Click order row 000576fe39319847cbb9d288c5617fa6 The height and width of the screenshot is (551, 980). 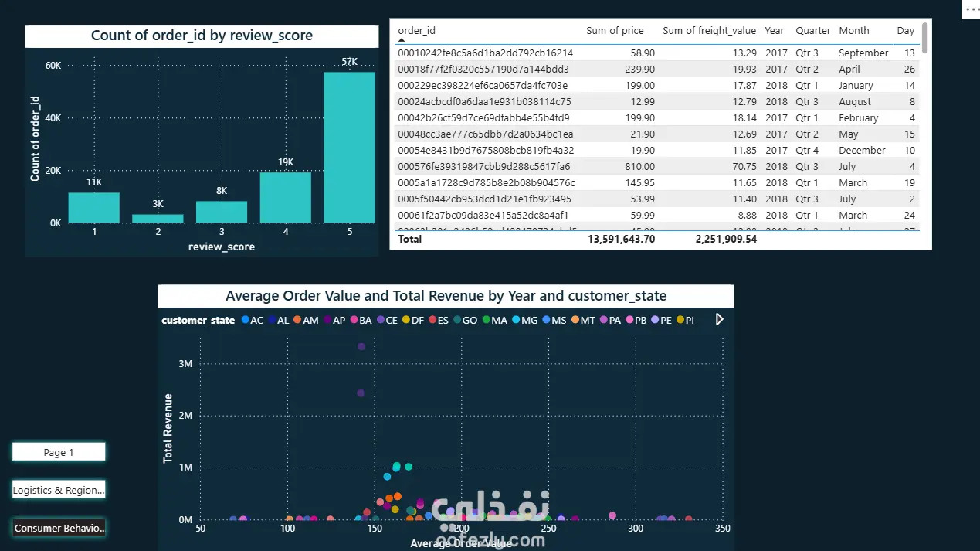click(656, 167)
